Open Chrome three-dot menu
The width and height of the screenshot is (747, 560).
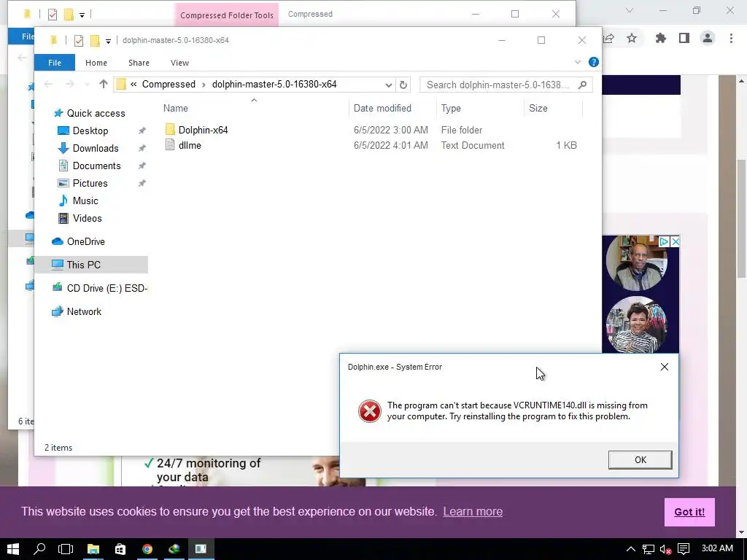coord(731,38)
